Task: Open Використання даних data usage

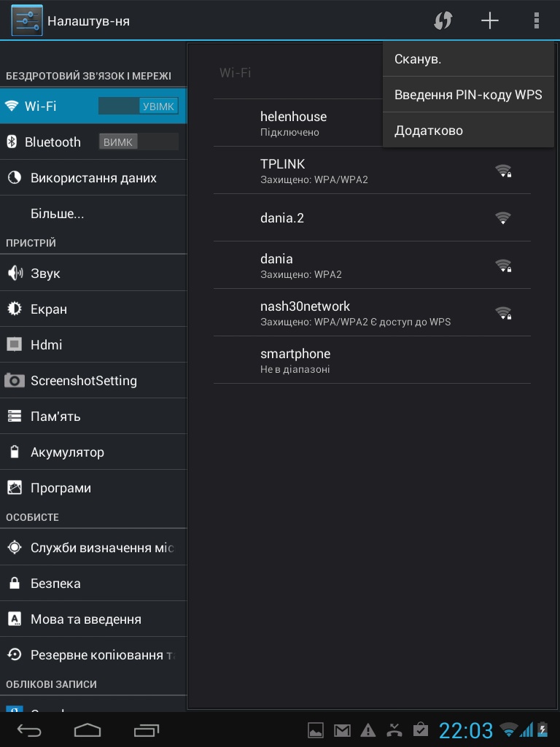Action: point(93,178)
